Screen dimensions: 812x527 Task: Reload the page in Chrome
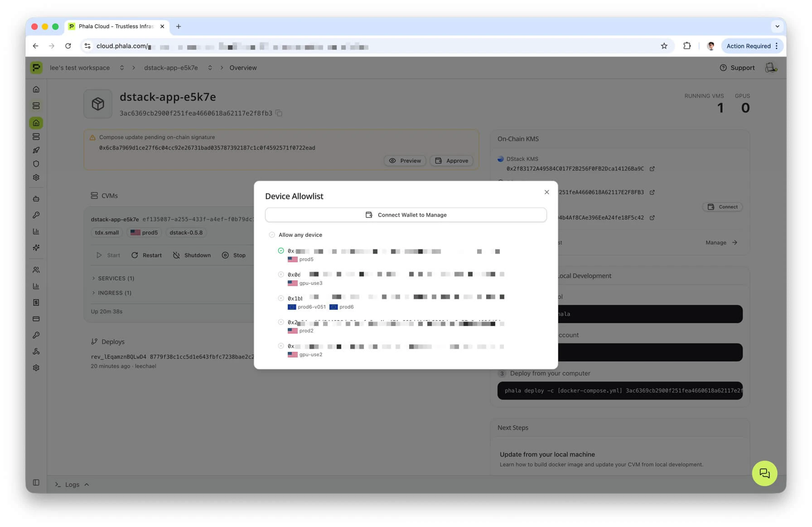click(68, 46)
